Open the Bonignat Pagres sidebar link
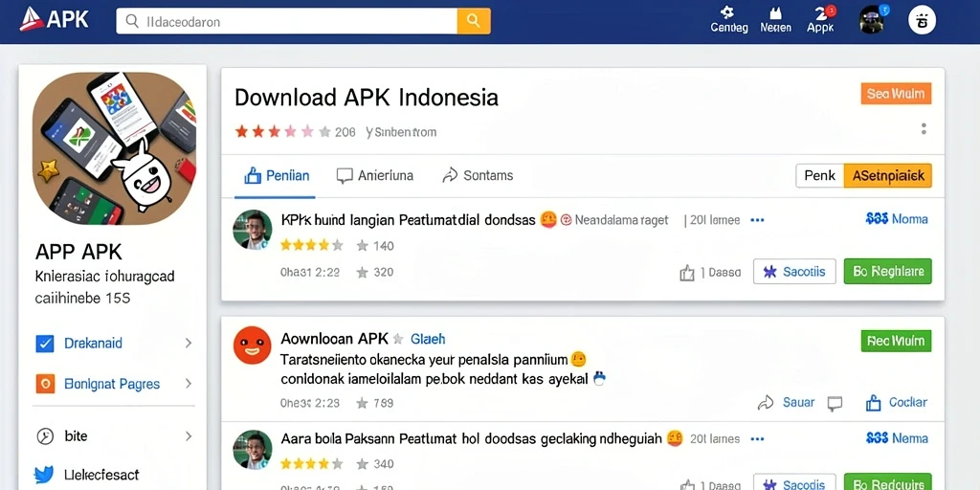The width and height of the screenshot is (980, 490). 112,384
